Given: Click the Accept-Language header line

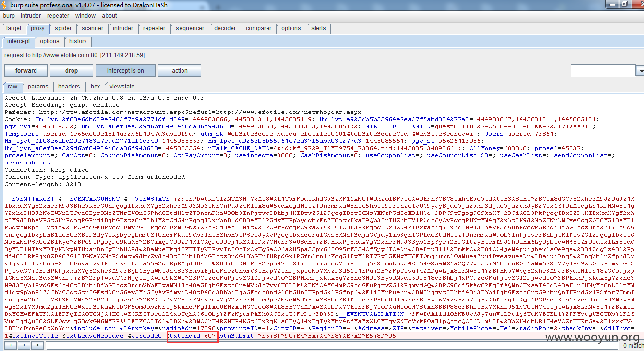Looking at the screenshot, I should 104,98.
